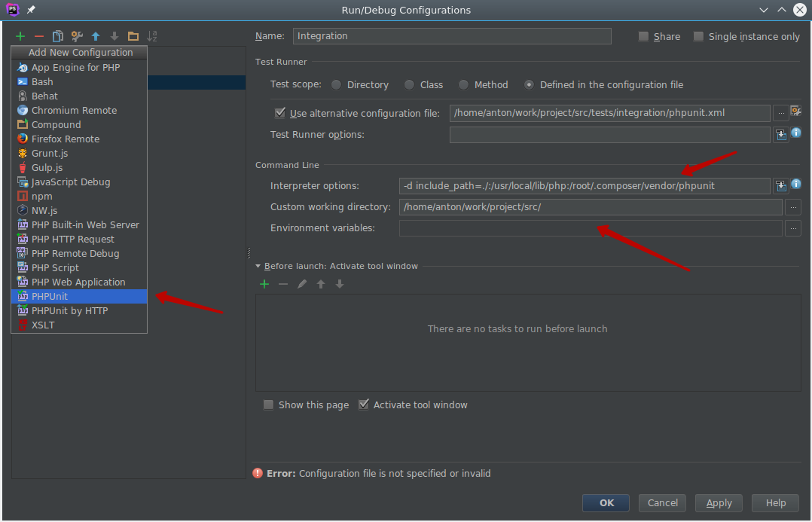812x522 pixels.
Task: Remove the configuration with the red minus icon
Action: tap(39, 36)
